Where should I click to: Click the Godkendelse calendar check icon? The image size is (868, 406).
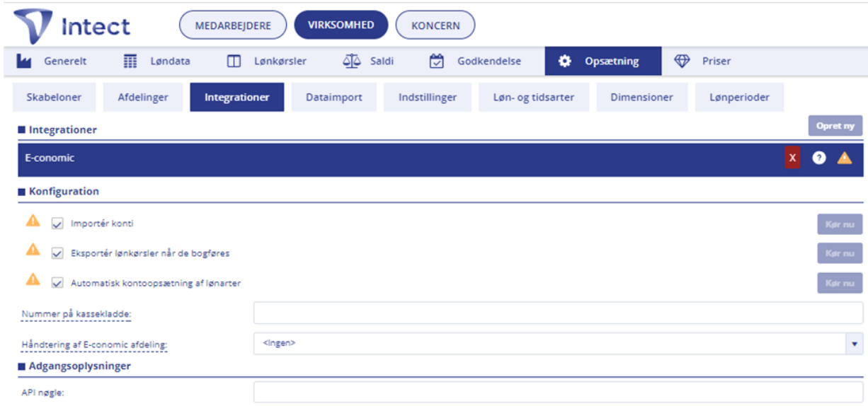pyautogui.click(x=437, y=61)
